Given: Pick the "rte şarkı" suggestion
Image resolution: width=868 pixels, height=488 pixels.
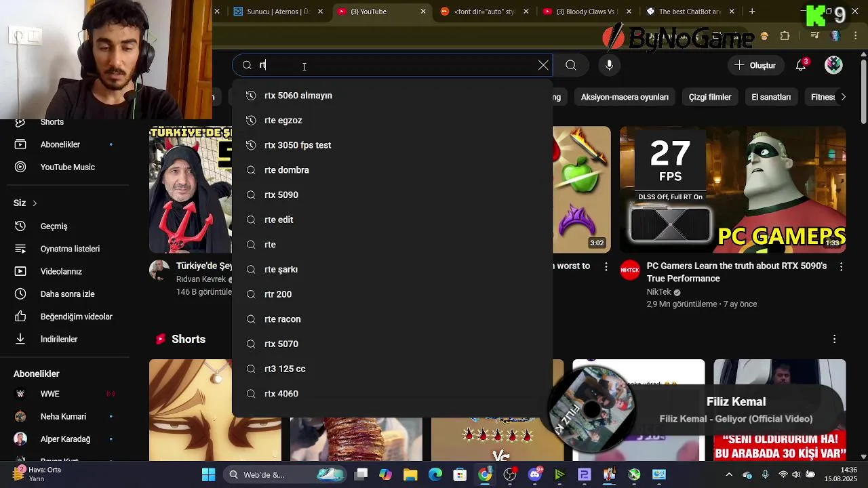Looking at the screenshot, I should pos(392,269).
